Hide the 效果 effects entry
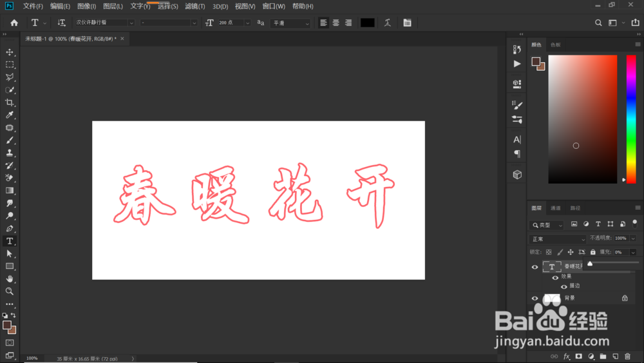This screenshot has height=363, width=644. (555, 277)
